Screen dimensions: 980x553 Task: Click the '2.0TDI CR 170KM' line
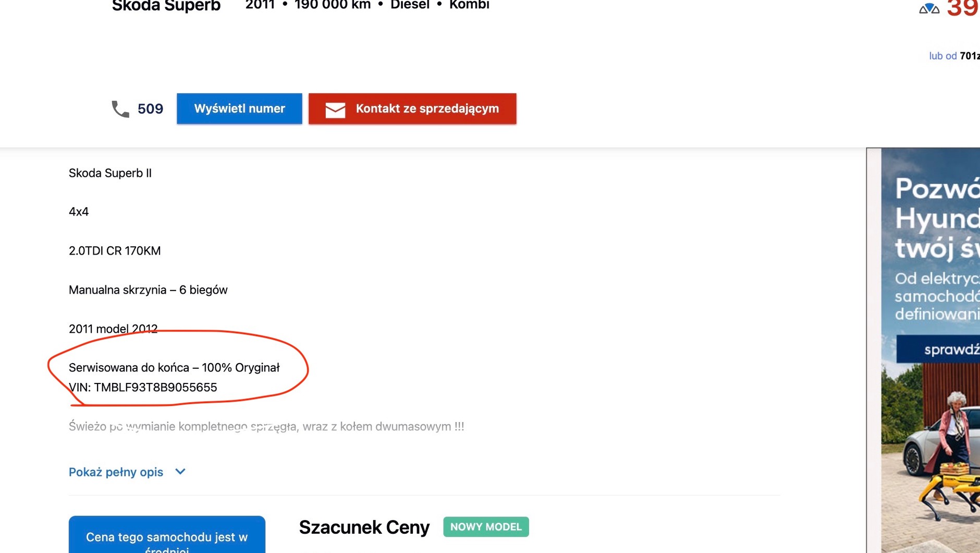(115, 250)
